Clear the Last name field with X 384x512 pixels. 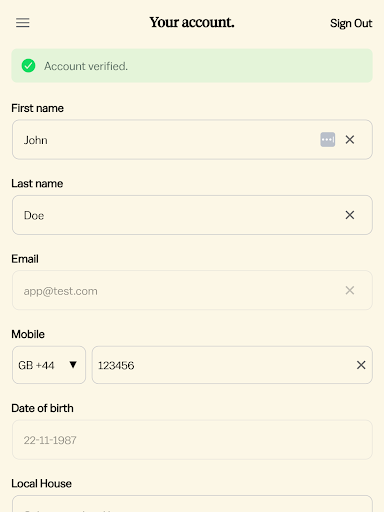coord(350,215)
